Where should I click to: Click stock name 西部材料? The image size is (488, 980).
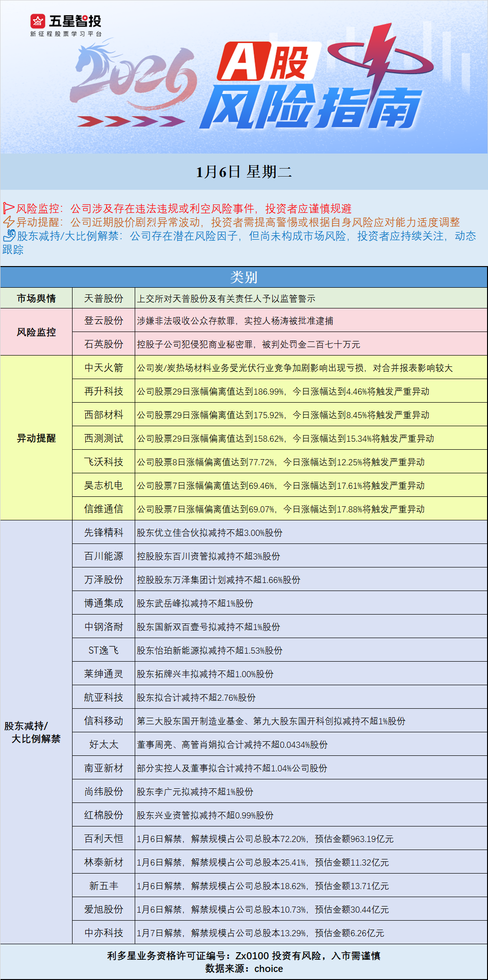[x=104, y=415]
